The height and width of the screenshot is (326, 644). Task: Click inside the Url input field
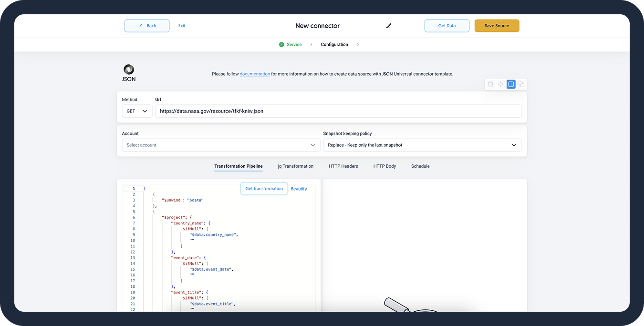click(338, 111)
